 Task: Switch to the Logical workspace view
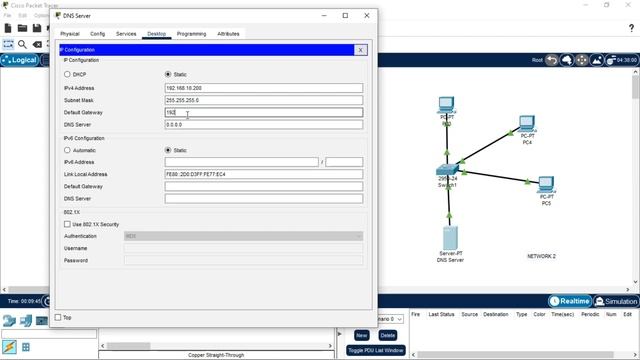tap(20, 60)
